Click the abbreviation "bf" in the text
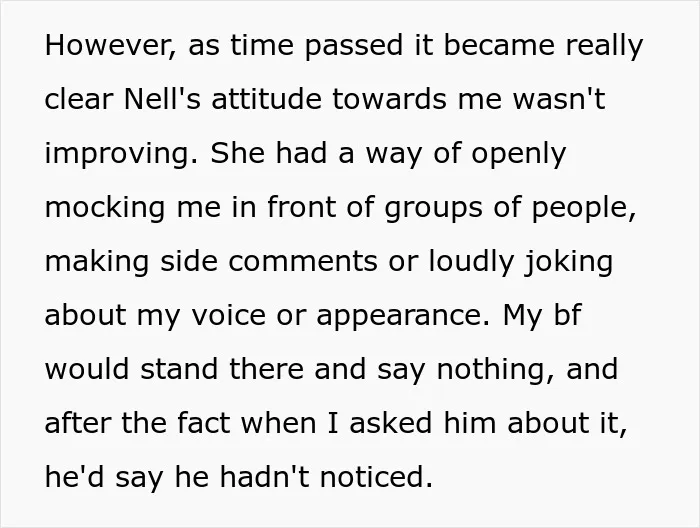 tap(567, 314)
